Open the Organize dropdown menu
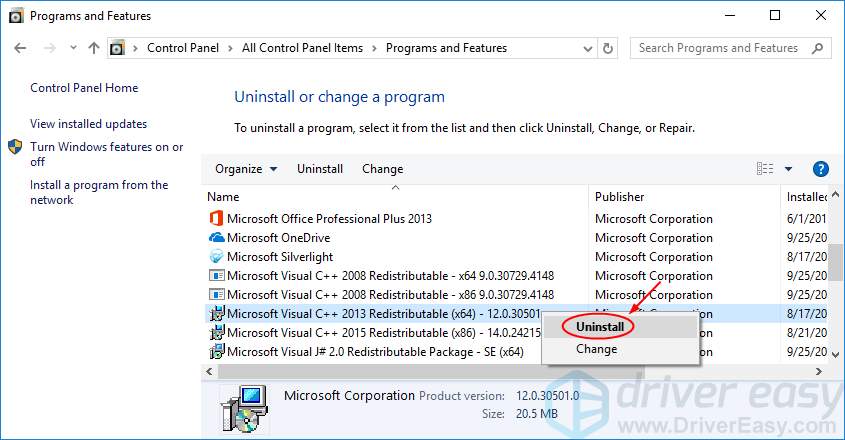 tap(246, 169)
